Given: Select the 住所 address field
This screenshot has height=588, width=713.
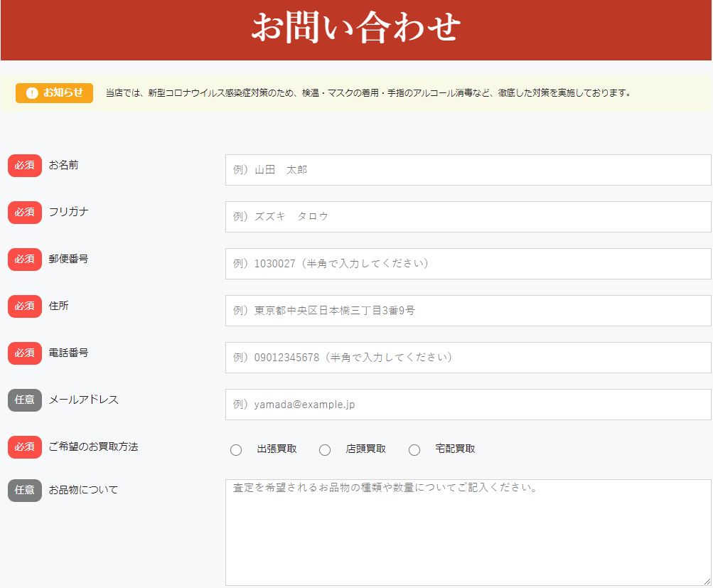Looking at the screenshot, I should [468, 311].
